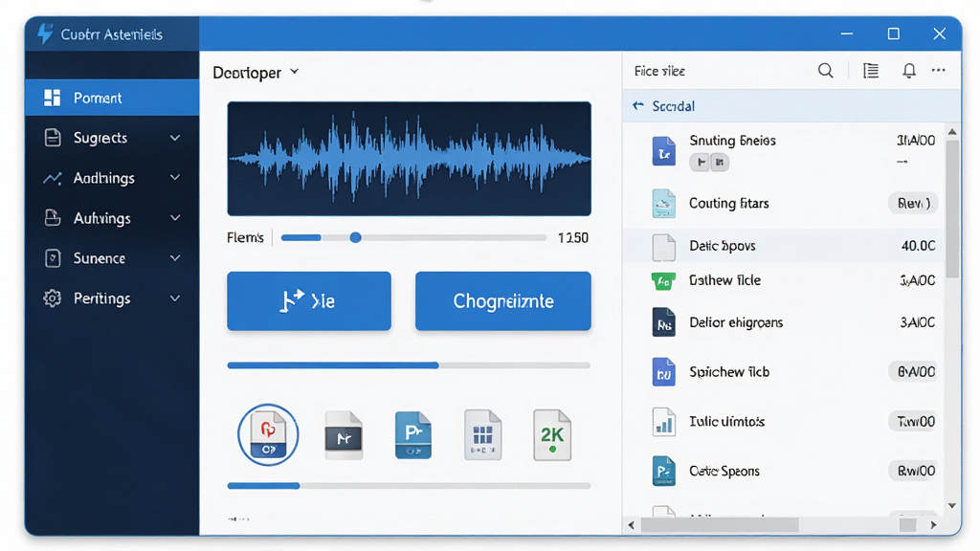Click the Snuting Bneies file icon
Image resolution: width=980 pixels, height=551 pixels.
664,150
